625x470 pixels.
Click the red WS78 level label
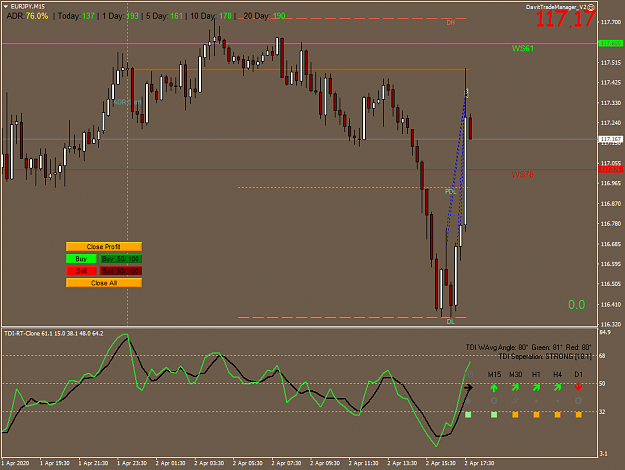pyautogui.click(x=523, y=174)
